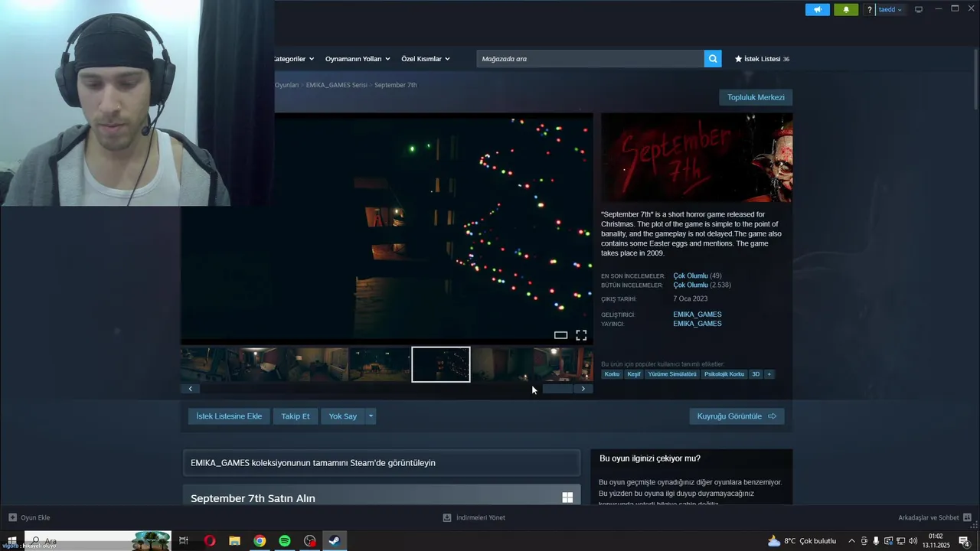
Task: Click the Yok Say button
Action: [x=343, y=416]
